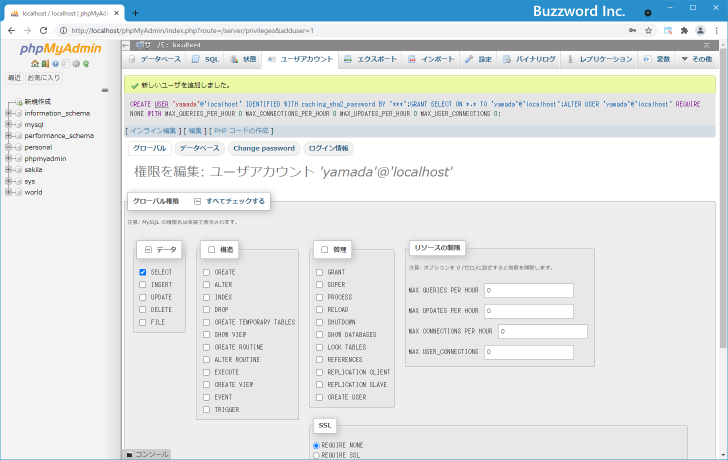Switch to the データベース top tab
728x460 pixels.
point(155,59)
